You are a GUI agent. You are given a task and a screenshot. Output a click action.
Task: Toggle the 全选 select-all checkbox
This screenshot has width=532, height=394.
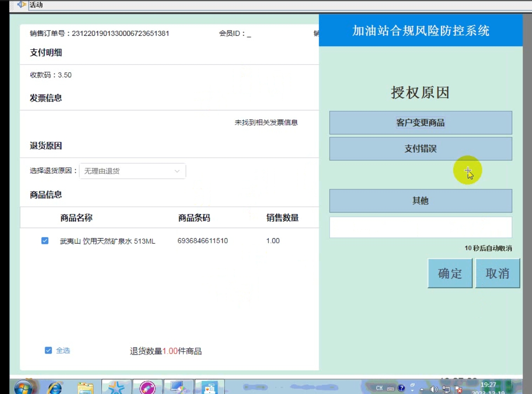pos(49,350)
